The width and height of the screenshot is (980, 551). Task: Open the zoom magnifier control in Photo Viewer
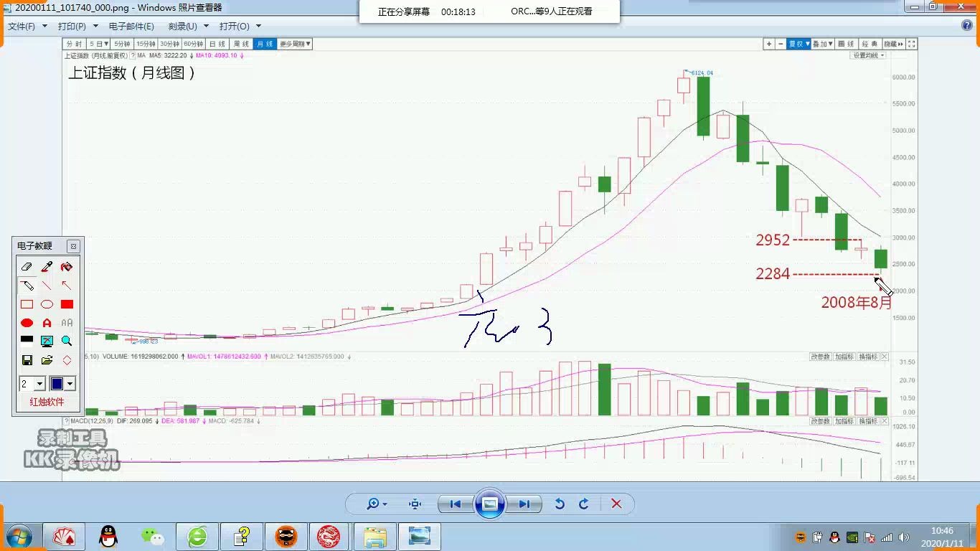pyautogui.click(x=377, y=504)
